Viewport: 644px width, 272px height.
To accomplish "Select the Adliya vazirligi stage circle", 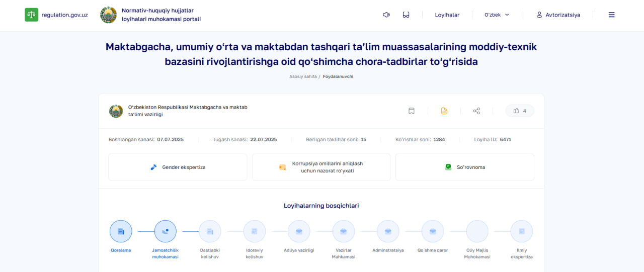I will click(x=299, y=231).
